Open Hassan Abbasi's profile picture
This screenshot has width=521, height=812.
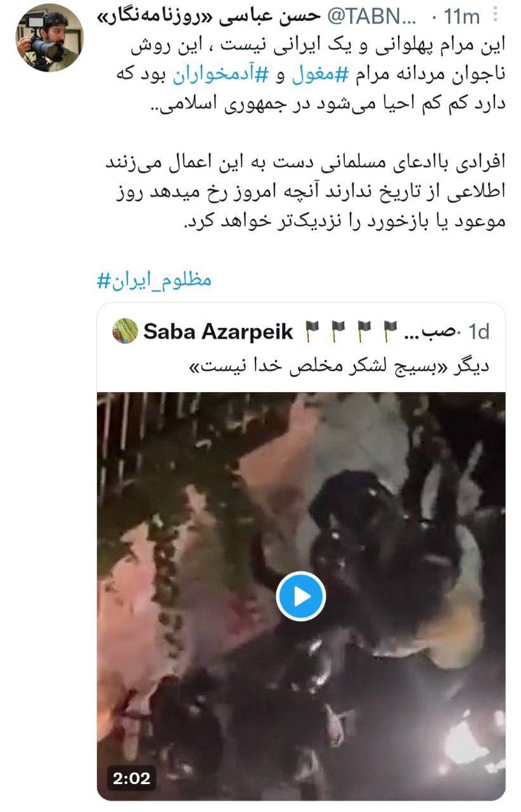pos(49,38)
